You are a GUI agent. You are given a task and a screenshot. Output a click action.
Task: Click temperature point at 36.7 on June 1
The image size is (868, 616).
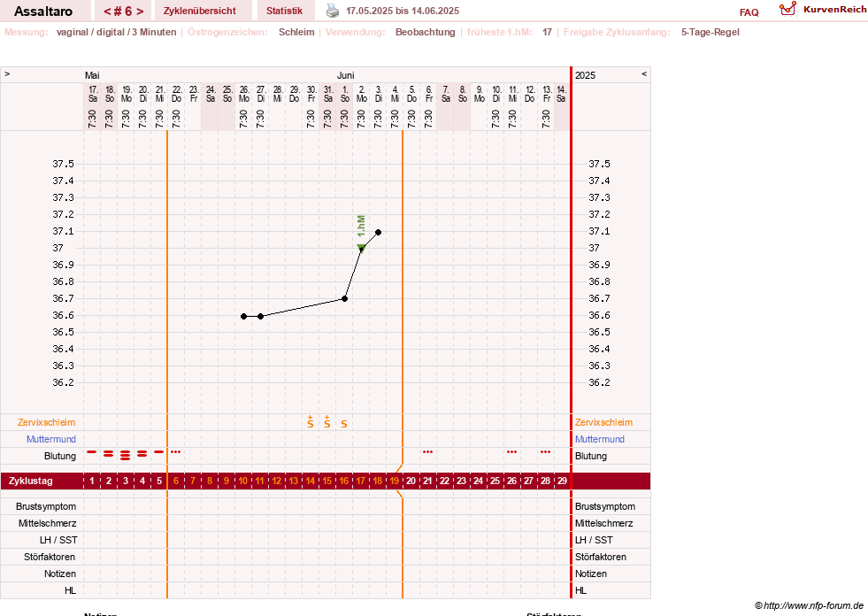(344, 298)
